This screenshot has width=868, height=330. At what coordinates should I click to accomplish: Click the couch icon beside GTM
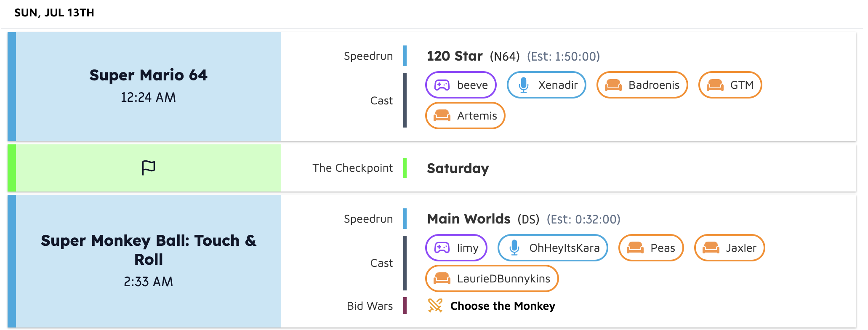715,85
